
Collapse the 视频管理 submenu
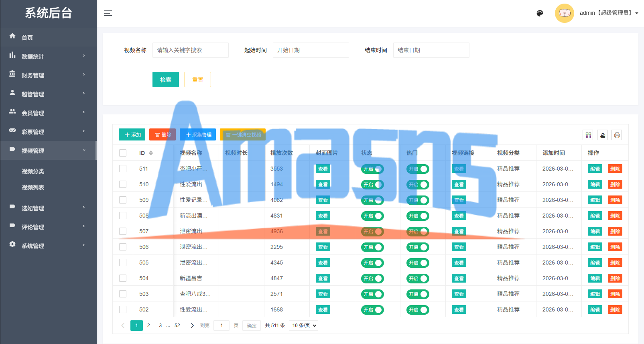pyautogui.click(x=48, y=151)
